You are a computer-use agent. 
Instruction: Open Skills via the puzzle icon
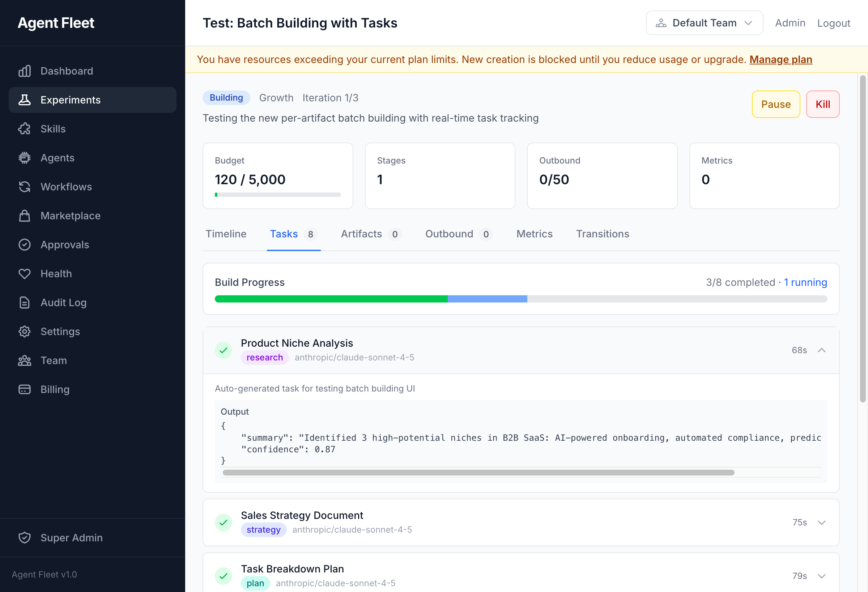[x=24, y=128]
